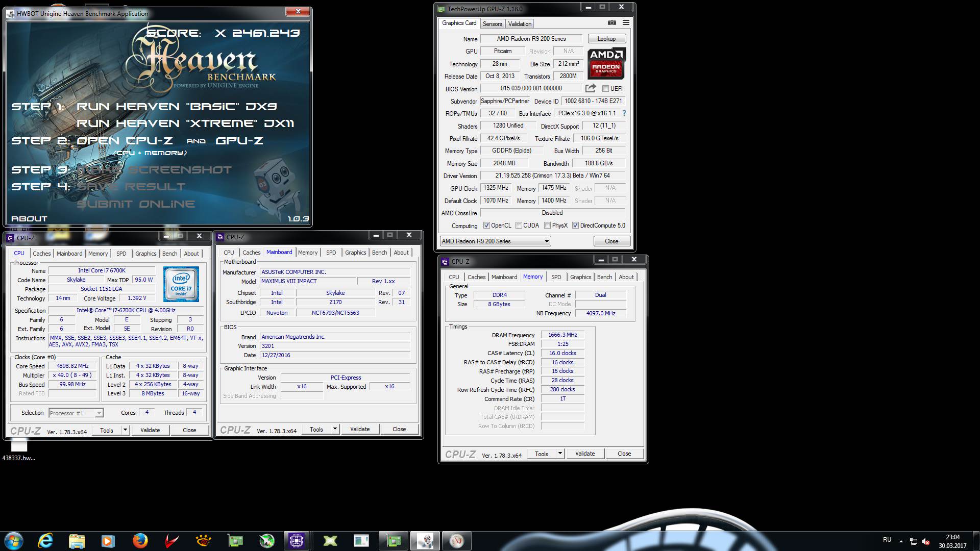This screenshot has width=980, height=551.
Task: Launch Internet Explorer from the taskbar
Action: pos(45,541)
